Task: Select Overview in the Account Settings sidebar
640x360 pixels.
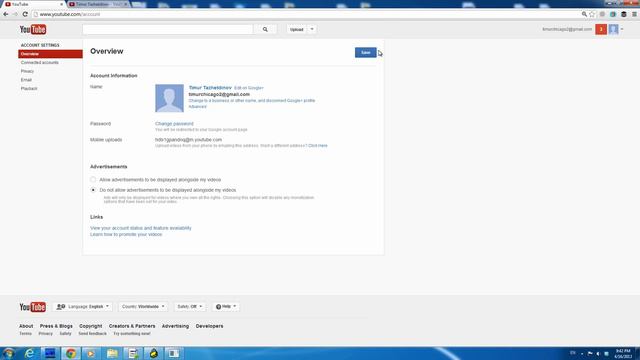Action: coord(50,54)
